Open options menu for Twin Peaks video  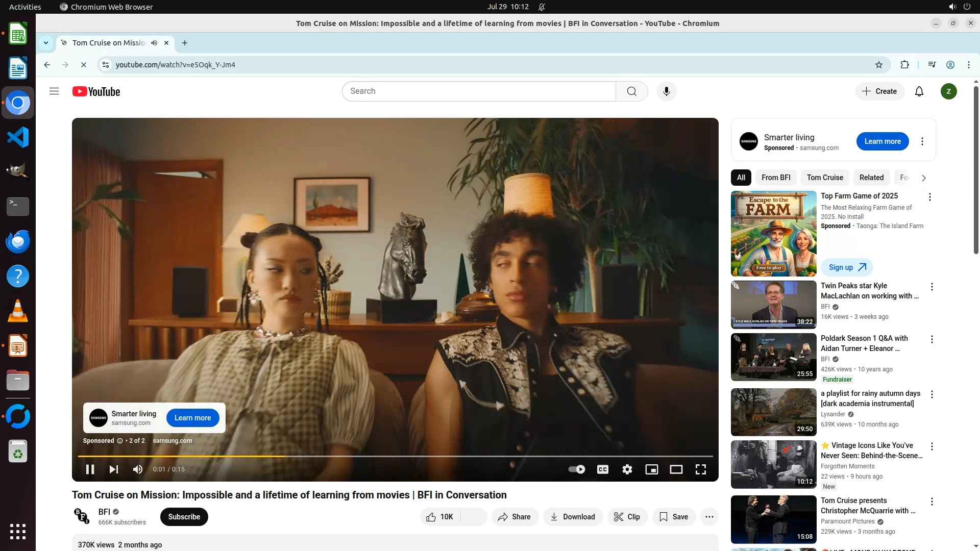[x=932, y=287]
